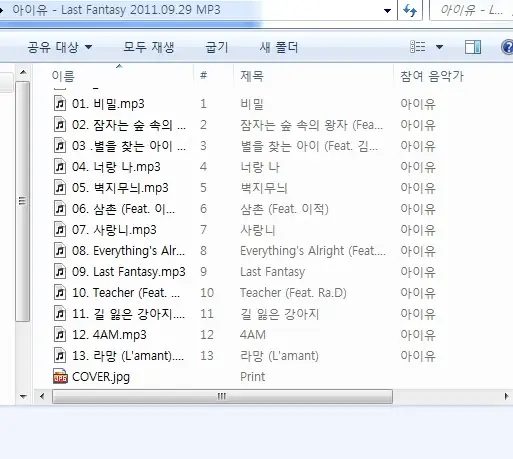Screen dimensions: 513x459
Task: Click track number 10 cell
Action: (x=207, y=293)
